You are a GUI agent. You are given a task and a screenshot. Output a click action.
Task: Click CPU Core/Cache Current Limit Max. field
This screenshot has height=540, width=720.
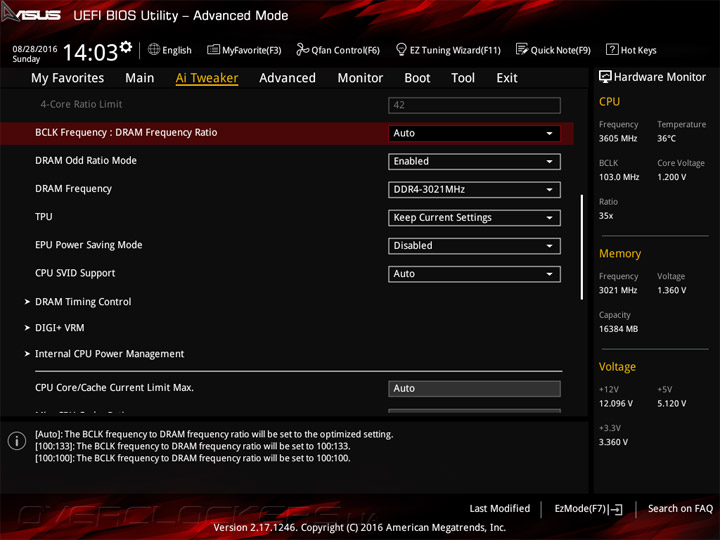(474, 388)
